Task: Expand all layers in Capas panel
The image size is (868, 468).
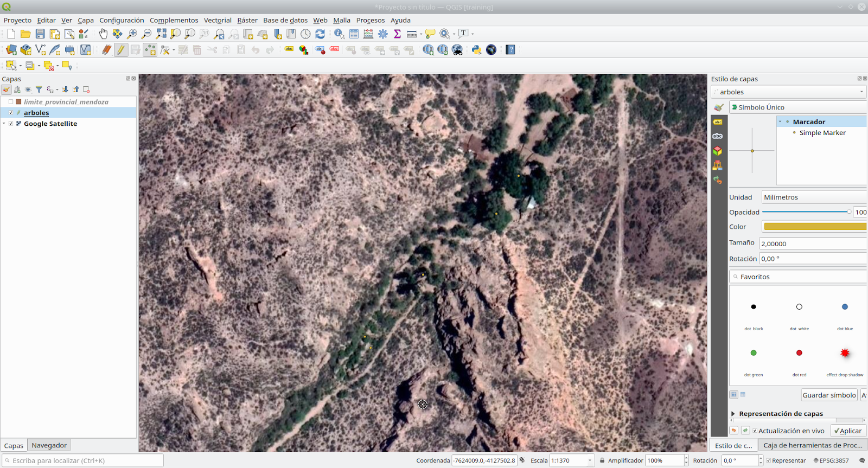Action: click(65, 89)
